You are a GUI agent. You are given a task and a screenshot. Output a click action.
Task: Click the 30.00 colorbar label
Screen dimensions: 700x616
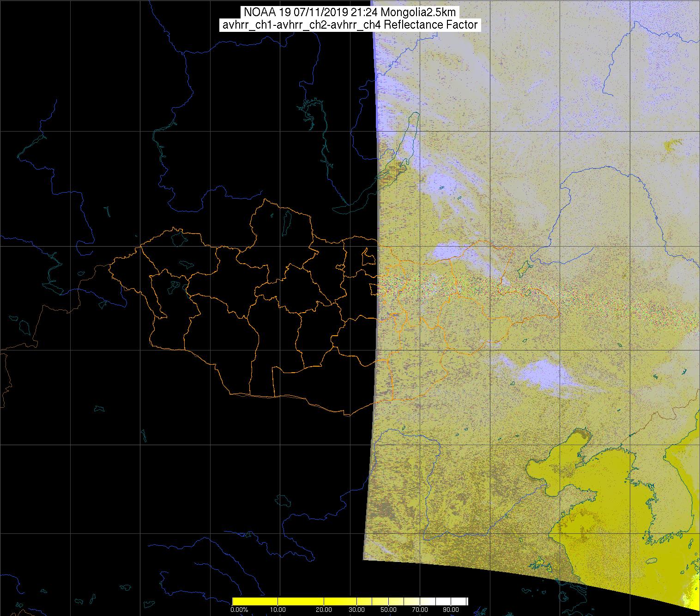[x=356, y=610]
